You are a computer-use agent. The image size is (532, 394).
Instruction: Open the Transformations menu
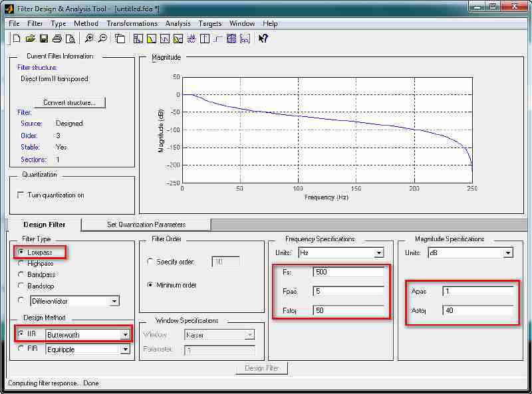pos(132,23)
